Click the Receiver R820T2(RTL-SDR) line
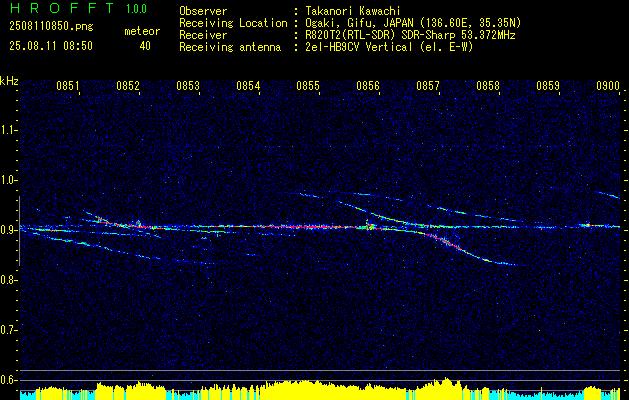This screenshot has height=400, width=629. point(410,35)
